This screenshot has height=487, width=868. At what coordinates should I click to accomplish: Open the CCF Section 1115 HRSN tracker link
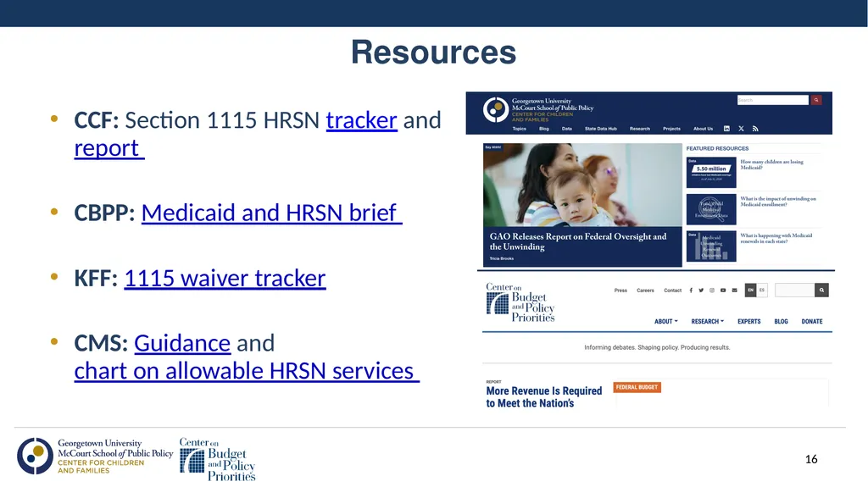tap(361, 120)
